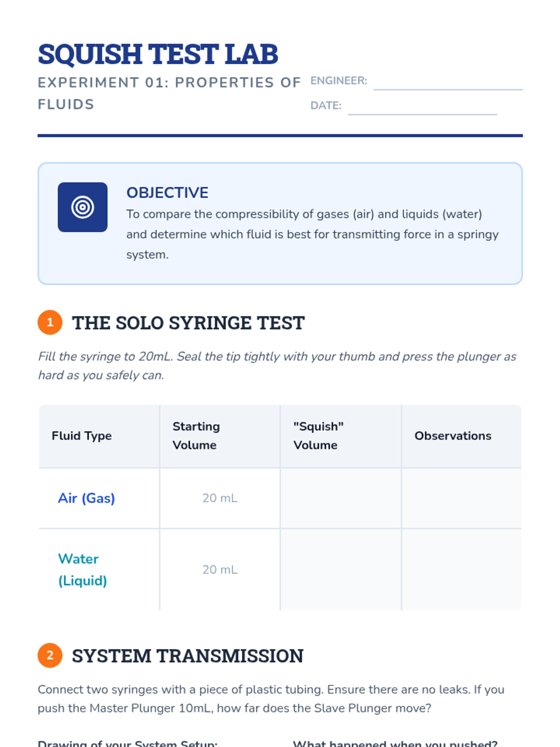Screen dimensions: 560x747
Task: Click the 20 mL starting volume for Water
Action: pos(220,570)
